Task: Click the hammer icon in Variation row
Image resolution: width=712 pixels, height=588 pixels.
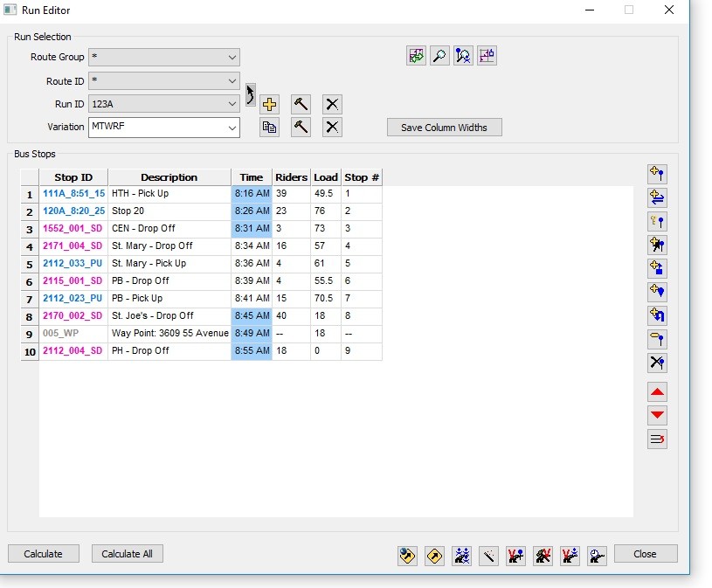Action: point(301,128)
